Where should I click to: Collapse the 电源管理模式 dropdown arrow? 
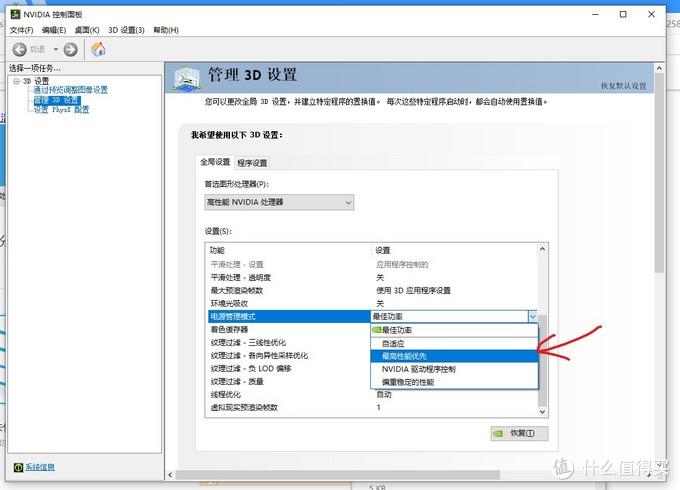(533, 317)
